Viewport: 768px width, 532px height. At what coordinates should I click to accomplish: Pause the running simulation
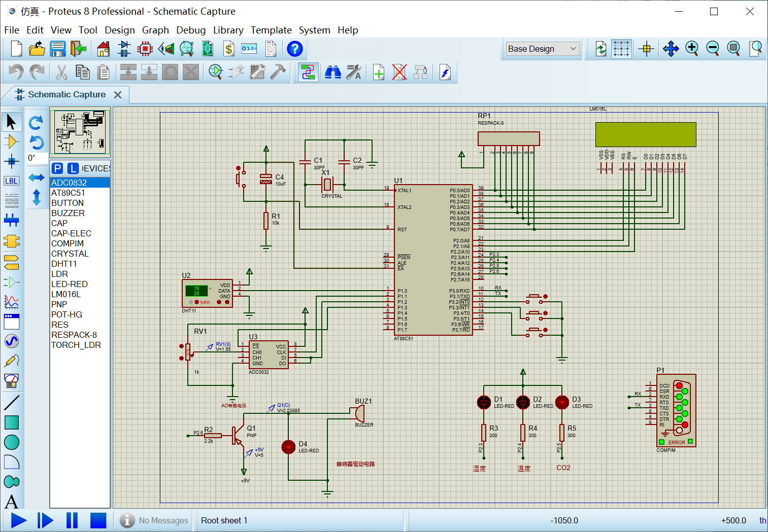pyautogui.click(x=72, y=520)
